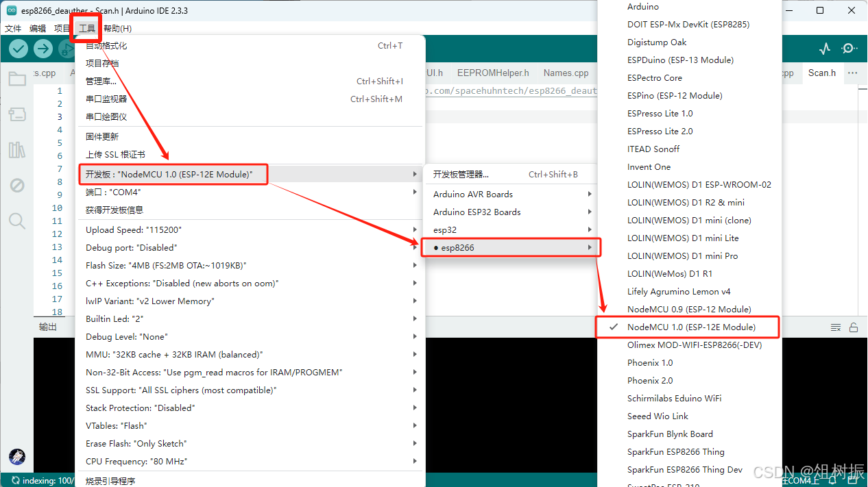
Task: Open the 工具 menu
Action: 87,28
